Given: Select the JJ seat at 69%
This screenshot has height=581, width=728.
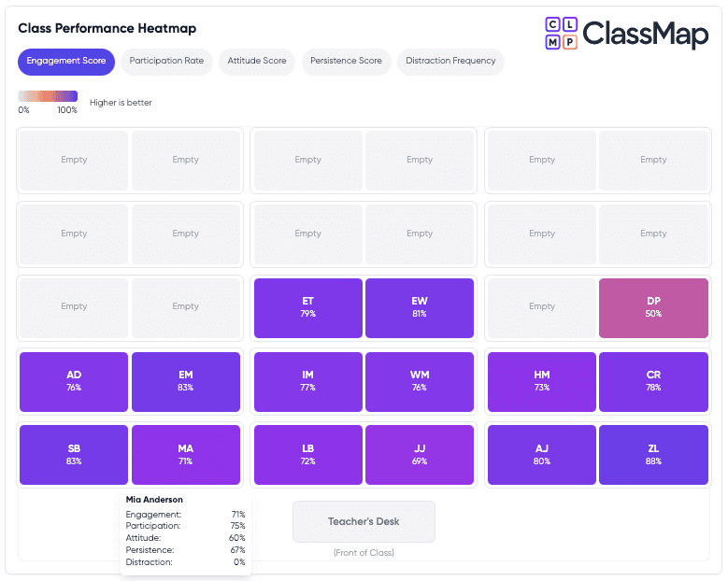Looking at the screenshot, I should (420, 455).
